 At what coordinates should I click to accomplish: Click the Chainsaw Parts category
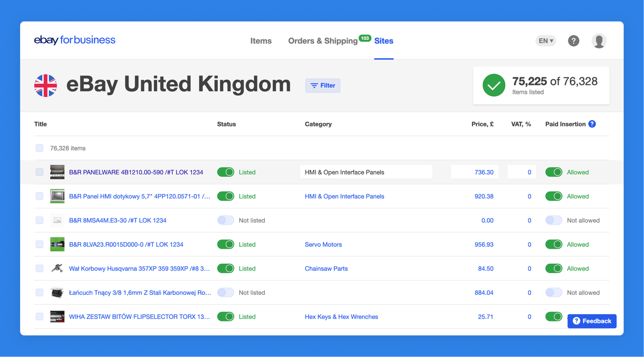(x=326, y=269)
